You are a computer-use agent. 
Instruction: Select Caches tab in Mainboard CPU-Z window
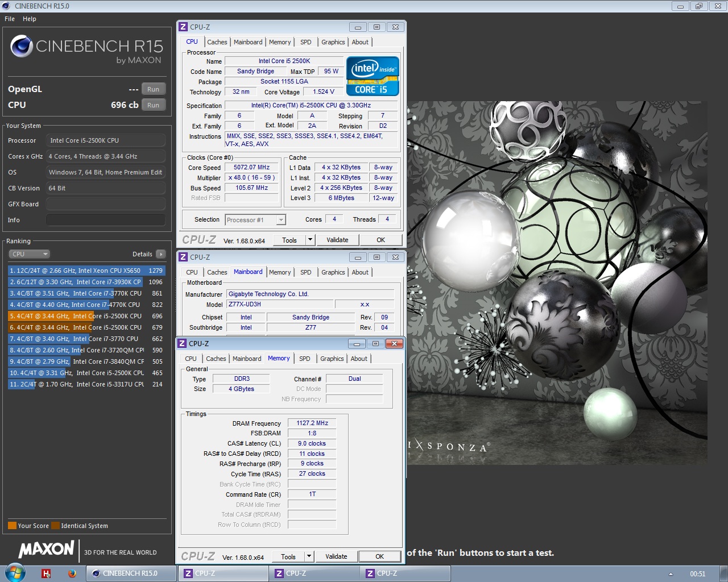pos(217,272)
